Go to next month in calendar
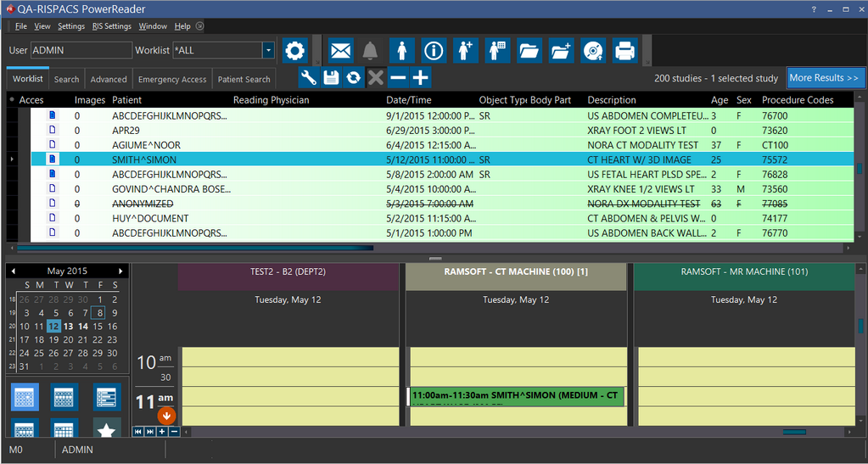Screen dimensions: 868x464 (121, 271)
